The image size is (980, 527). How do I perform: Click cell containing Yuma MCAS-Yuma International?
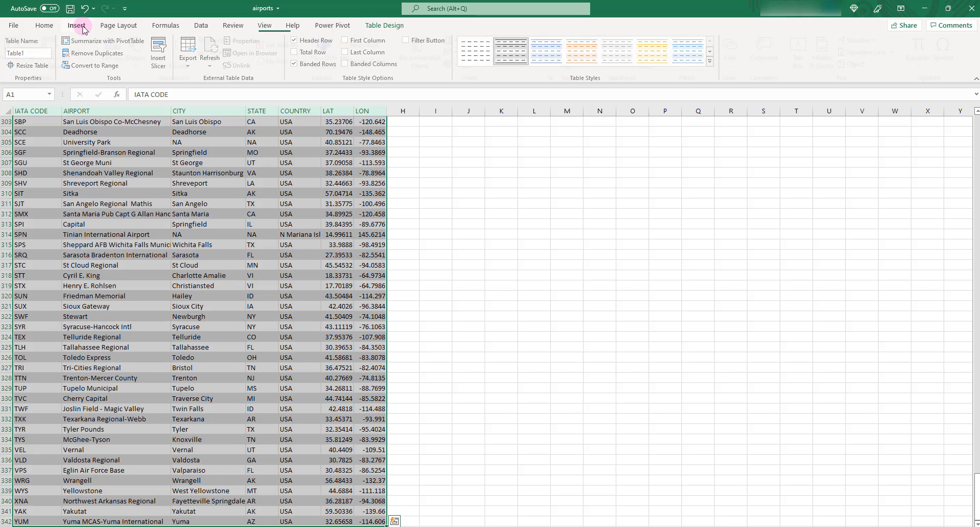click(x=116, y=521)
